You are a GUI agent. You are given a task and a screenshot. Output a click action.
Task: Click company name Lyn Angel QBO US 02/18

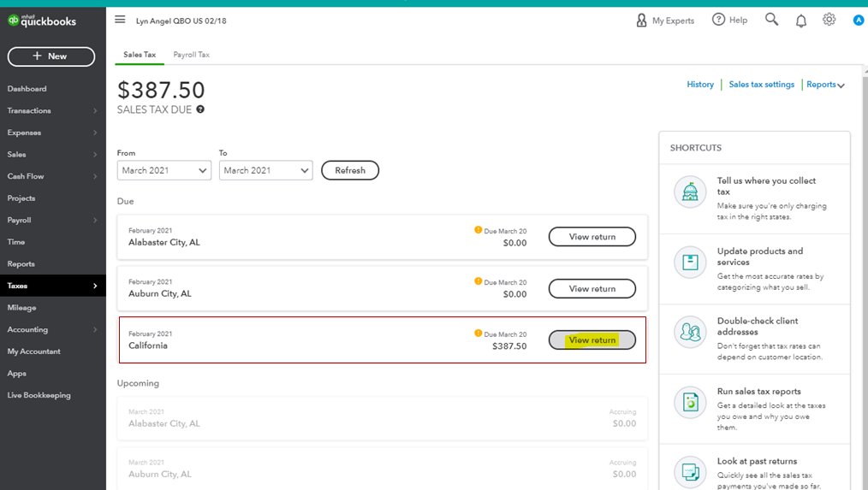point(181,21)
